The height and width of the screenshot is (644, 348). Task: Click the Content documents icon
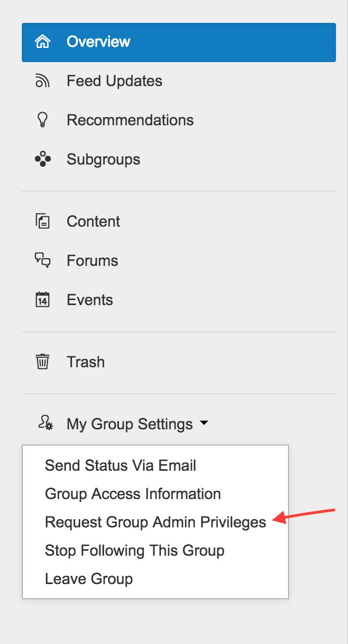[43, 221]
